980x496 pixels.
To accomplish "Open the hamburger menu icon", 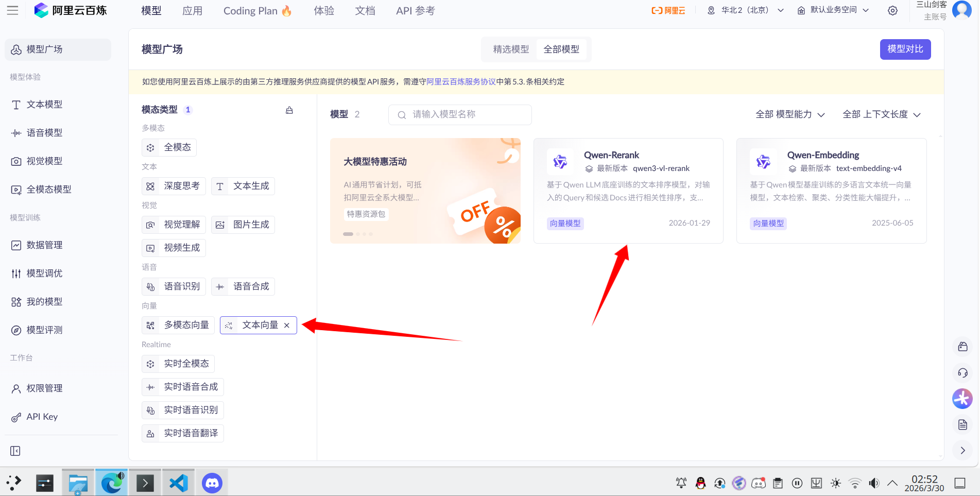I will [13, 10].
